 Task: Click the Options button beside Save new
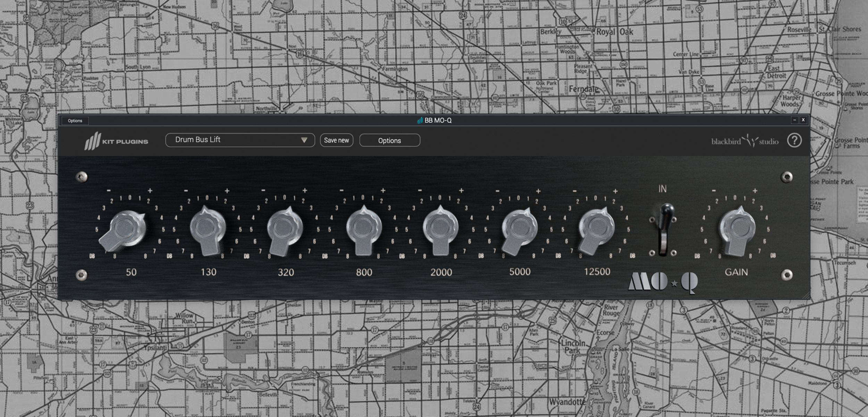tap(389, 140)
